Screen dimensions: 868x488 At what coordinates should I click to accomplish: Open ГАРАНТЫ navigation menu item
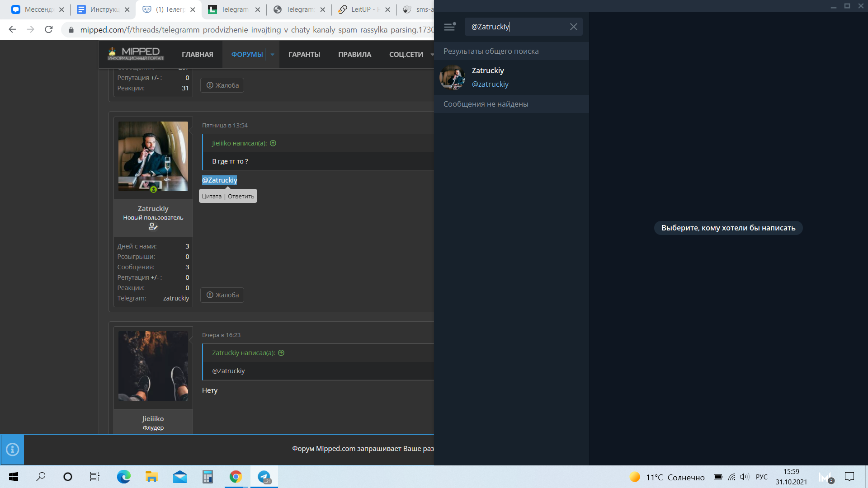click(304, 55)
